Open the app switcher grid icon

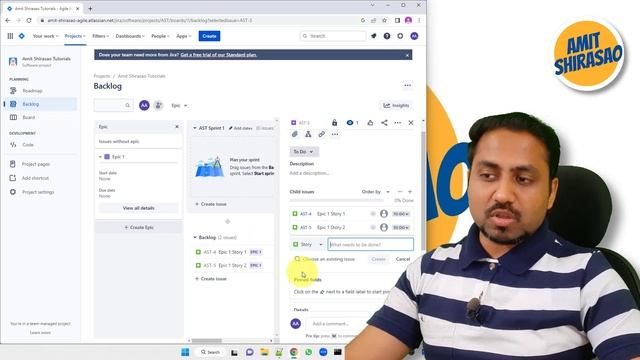pyautogui.click(x=10, y=36)
